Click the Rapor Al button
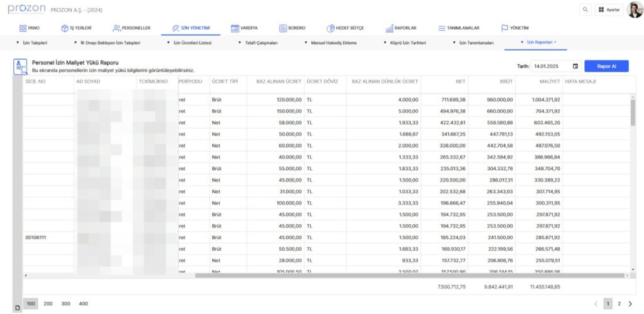 (606, 66)
